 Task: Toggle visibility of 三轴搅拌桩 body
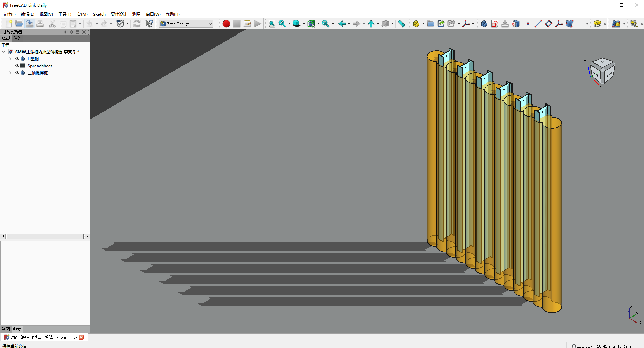point(17,73)
